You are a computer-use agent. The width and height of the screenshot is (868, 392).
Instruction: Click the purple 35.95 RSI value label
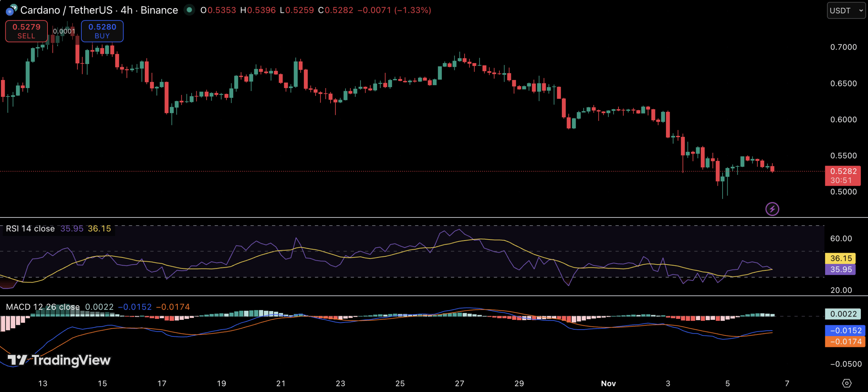tap(840, 269)
